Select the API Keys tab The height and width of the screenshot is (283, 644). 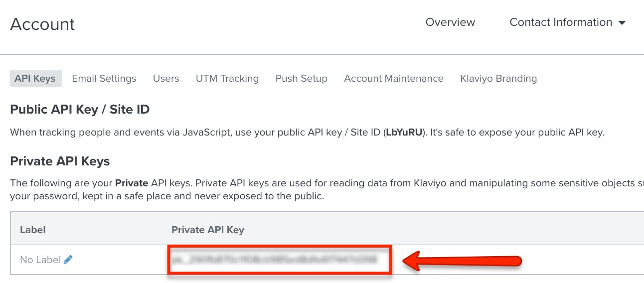(35, 78)
